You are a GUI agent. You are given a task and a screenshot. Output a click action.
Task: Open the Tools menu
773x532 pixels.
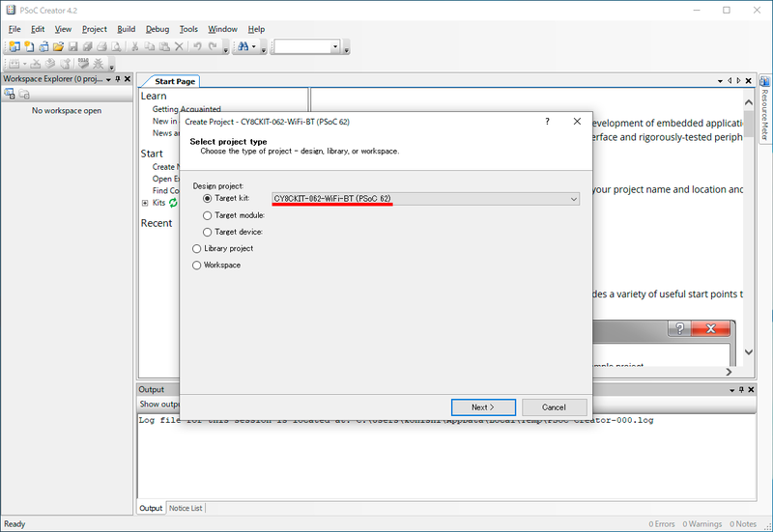(x=188, y=29)
